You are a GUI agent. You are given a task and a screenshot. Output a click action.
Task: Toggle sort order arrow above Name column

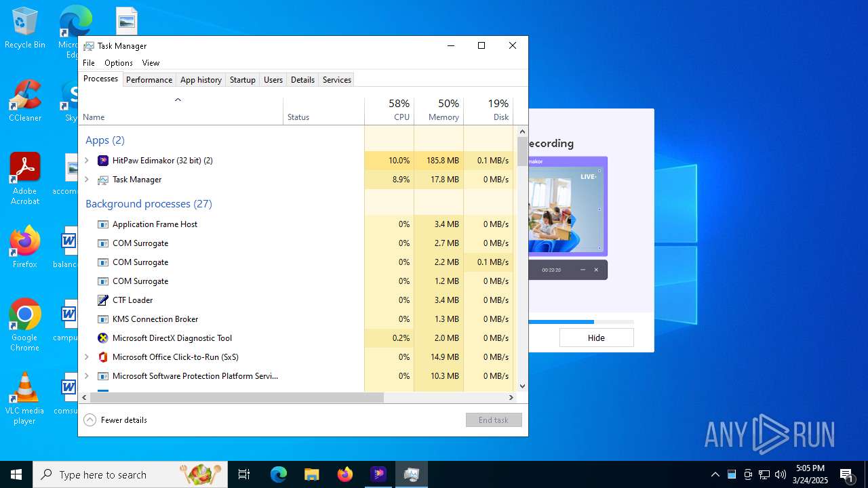pos(178,100)
